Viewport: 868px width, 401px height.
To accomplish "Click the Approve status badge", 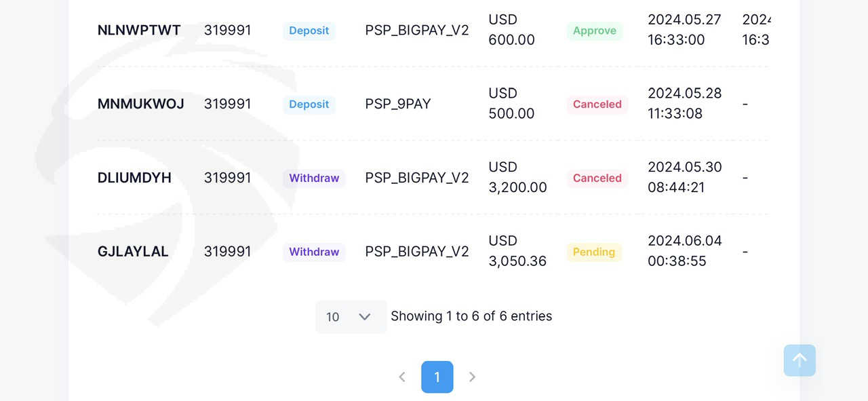I will 595,31.
